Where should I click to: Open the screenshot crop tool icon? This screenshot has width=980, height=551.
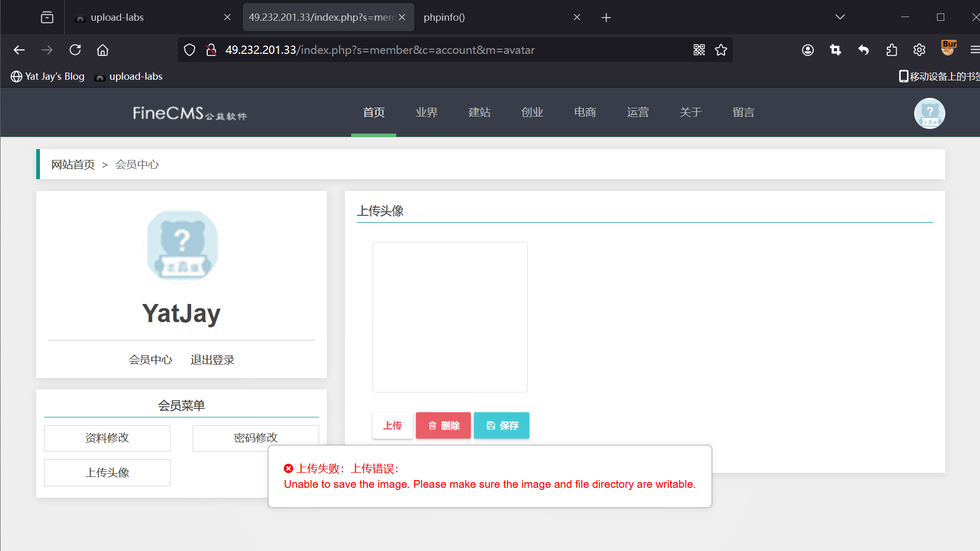point(835,50)
